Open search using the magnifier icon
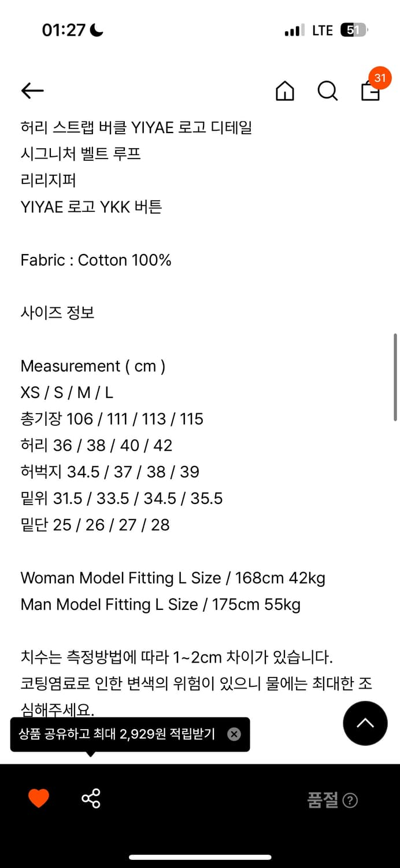The image size is (400, 868). [x=327, y=91]
